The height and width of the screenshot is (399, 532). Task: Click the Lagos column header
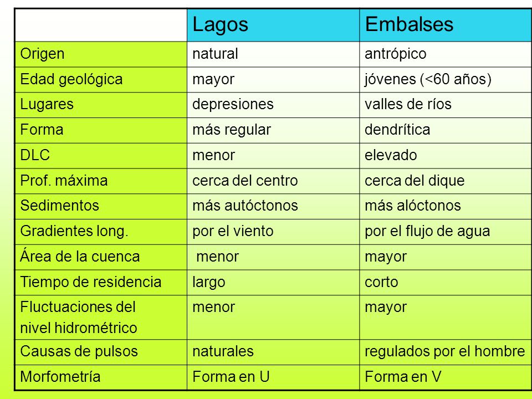[x=273, y=25]
